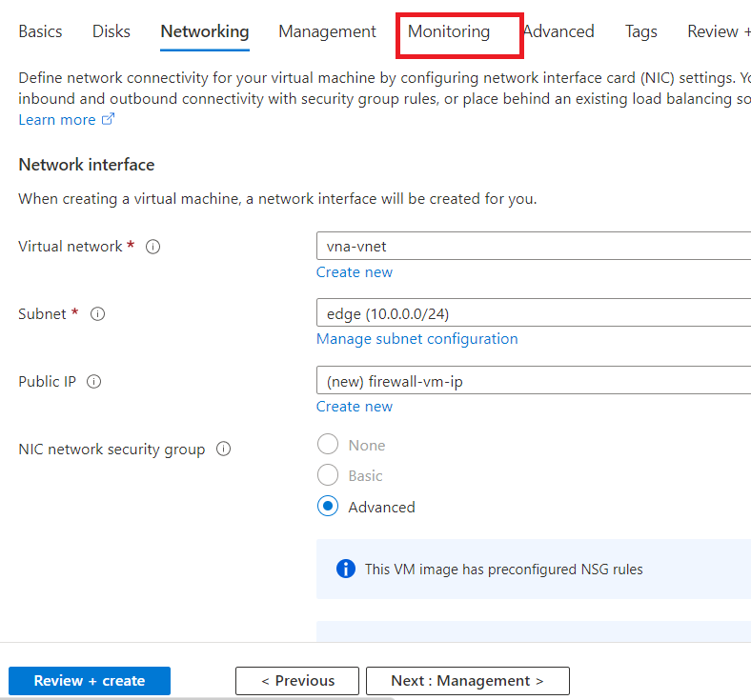The width and height of the screenshot is (751, 700).
Task: Click blue info icon in NSG rules banner
Action: 345,570
